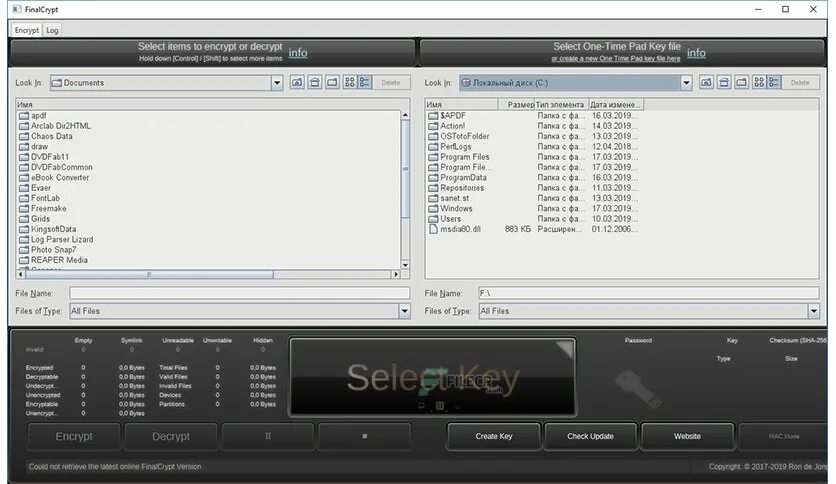Go to home folder in items pane
The width and height of the screenshot is (836, 484).
point(315,82)
